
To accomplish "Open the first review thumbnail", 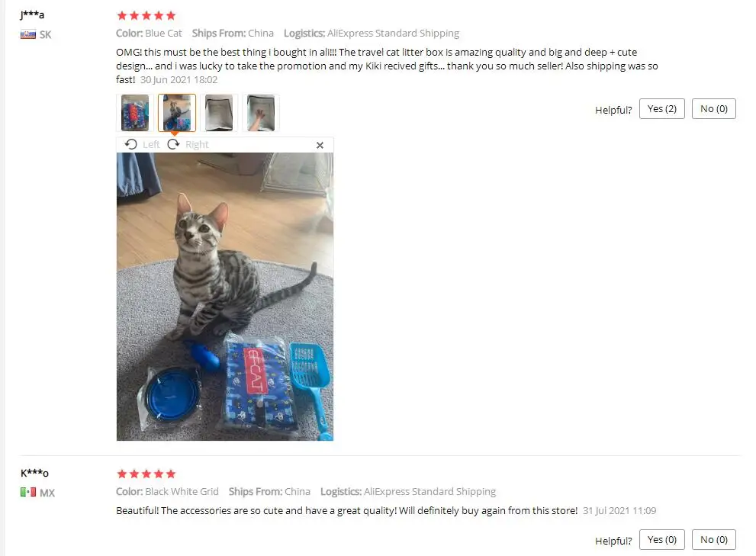I will pyautogui.click(x=135, y=113).
